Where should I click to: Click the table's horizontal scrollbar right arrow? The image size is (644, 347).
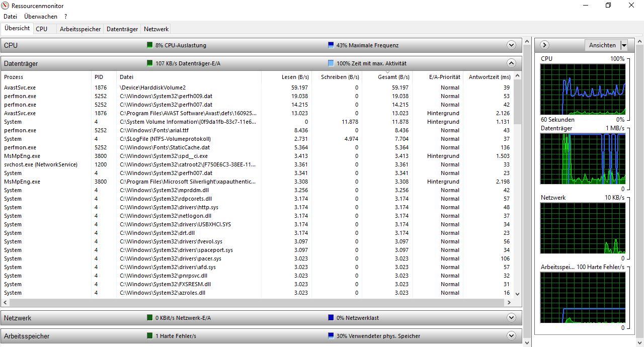coord(509,303)
